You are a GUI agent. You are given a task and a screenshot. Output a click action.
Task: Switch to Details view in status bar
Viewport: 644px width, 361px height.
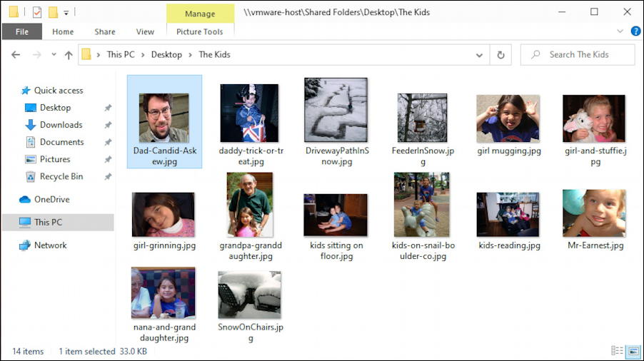point(617,351)
